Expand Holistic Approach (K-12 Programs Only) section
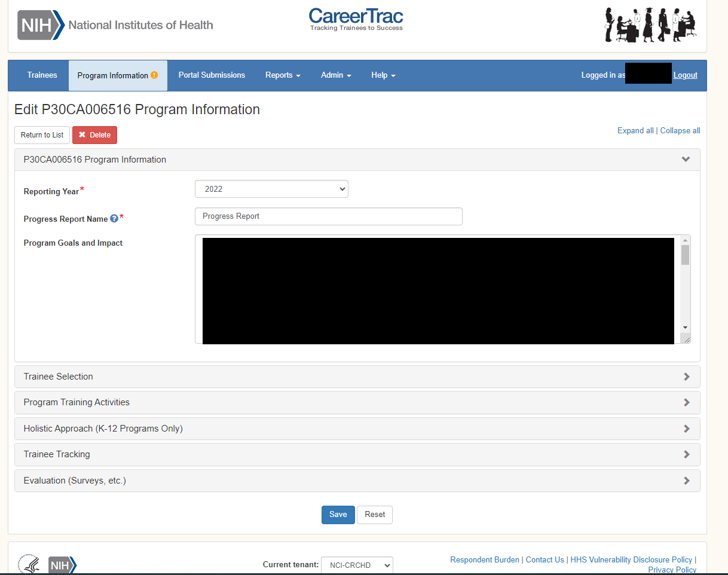This screenshot has height=575, width=728. tap(357, 429)
